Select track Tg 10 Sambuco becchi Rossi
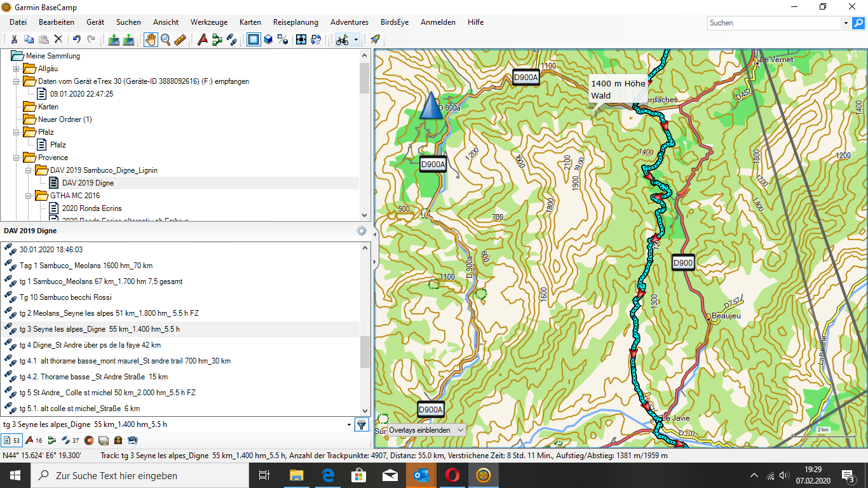Screen dimensions: 868x488 pyautogui.click(x=65, y=297)
